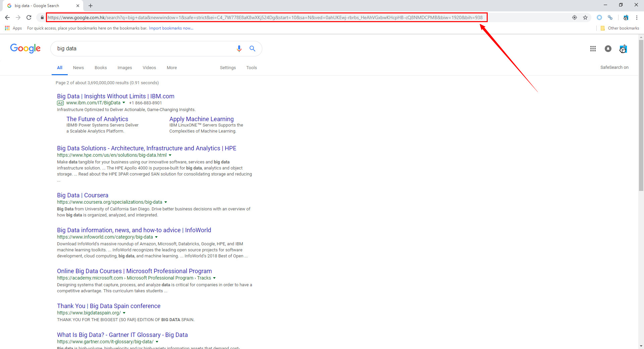
Task: Expand the Microsoft academy URL dropdown
Action: click(x=214, y=278)
